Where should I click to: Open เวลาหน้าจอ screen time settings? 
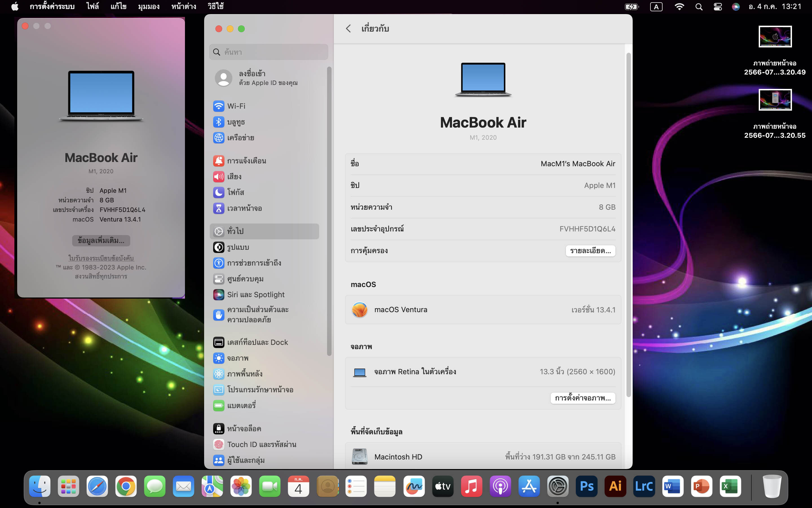(264, 208)
